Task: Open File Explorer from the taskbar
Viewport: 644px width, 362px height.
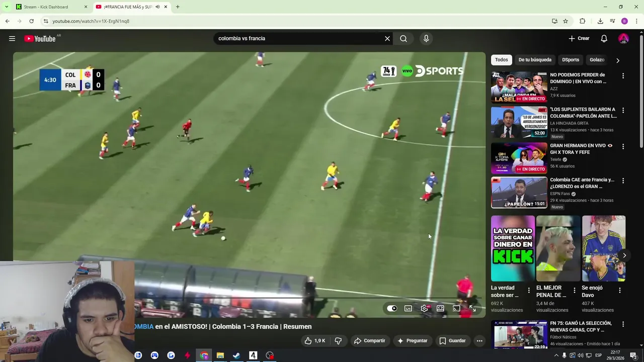Action: pos(220,355)
